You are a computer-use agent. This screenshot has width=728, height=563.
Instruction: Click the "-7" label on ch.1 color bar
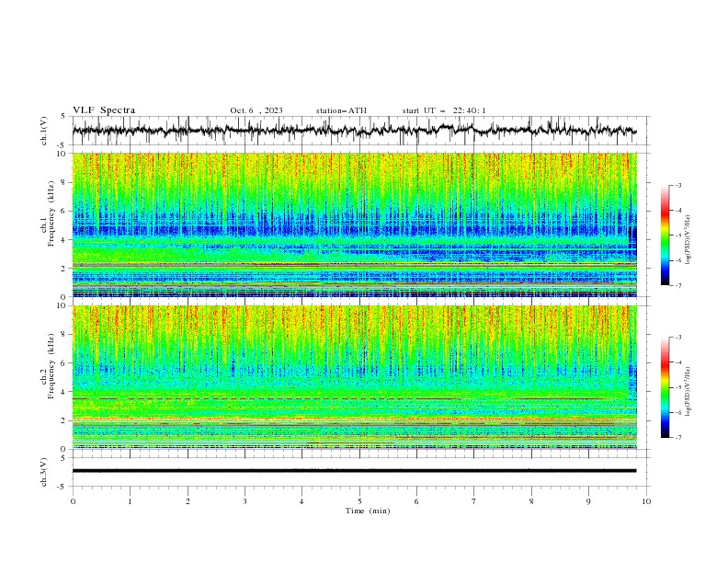point(677,285)
